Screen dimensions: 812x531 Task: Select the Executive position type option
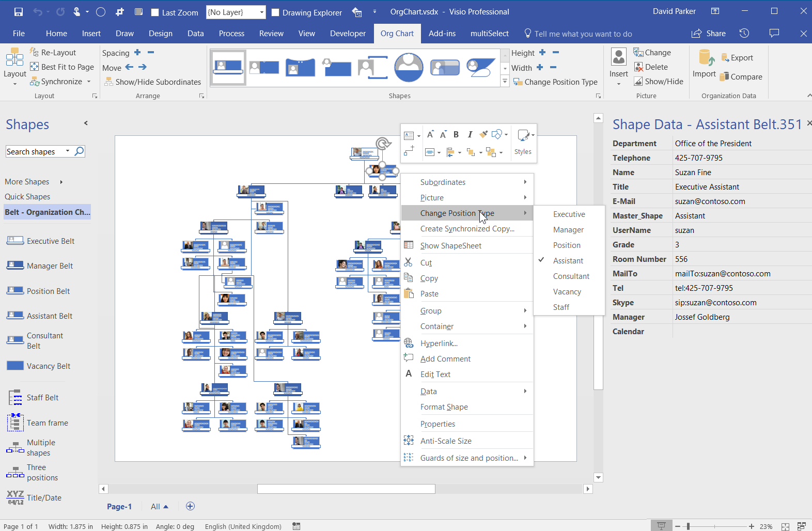pyautogui.click(x=569, y=214)
